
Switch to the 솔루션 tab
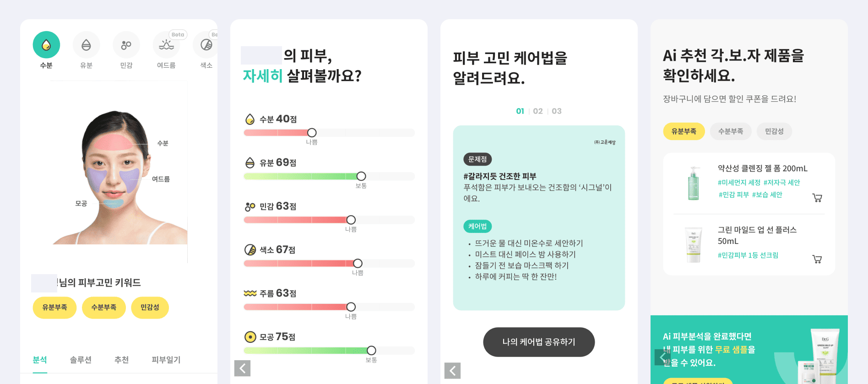coord(81,360)
